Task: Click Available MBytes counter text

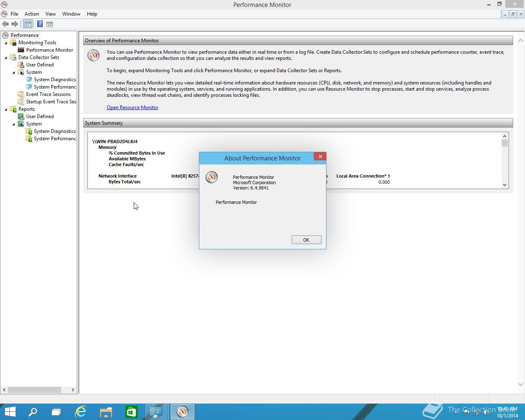Action: coord(127,159)
